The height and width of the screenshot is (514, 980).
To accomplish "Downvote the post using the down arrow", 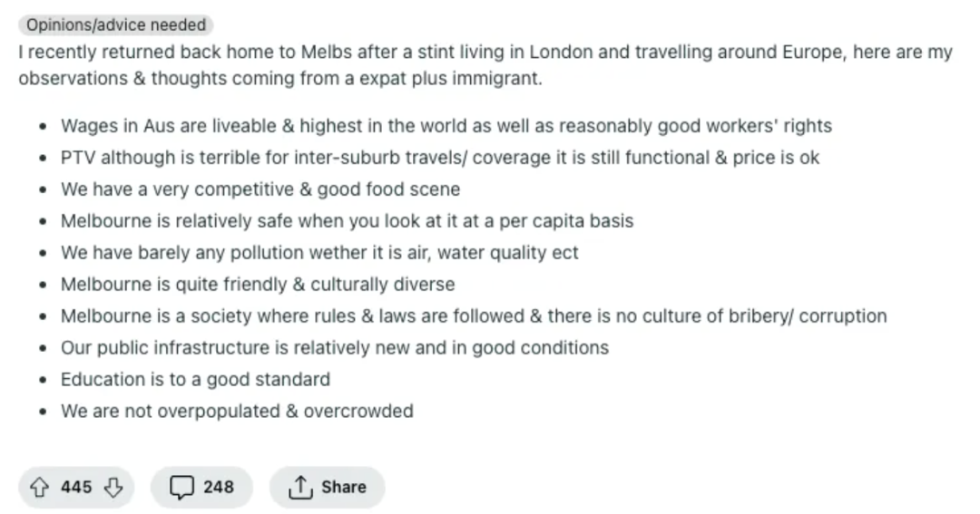I will 113,487.
